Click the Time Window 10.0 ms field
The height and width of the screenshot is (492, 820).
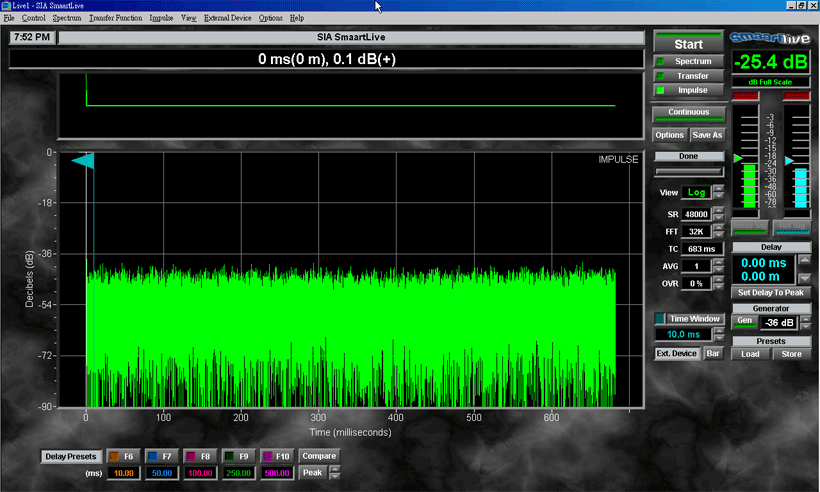[x=683, y=334]
